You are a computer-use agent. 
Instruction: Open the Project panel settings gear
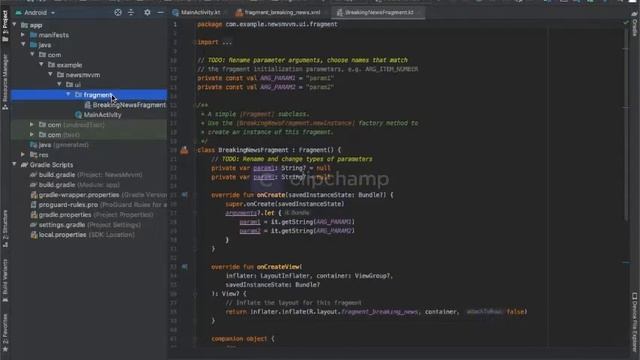(147, 13)
